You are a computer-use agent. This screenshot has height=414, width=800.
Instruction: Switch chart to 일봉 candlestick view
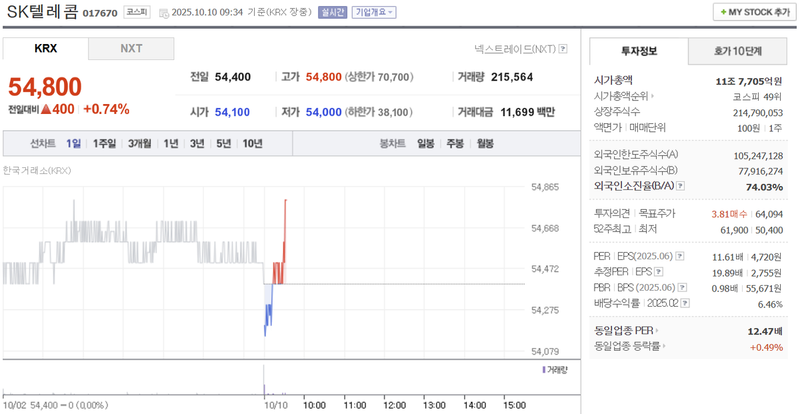426,144
